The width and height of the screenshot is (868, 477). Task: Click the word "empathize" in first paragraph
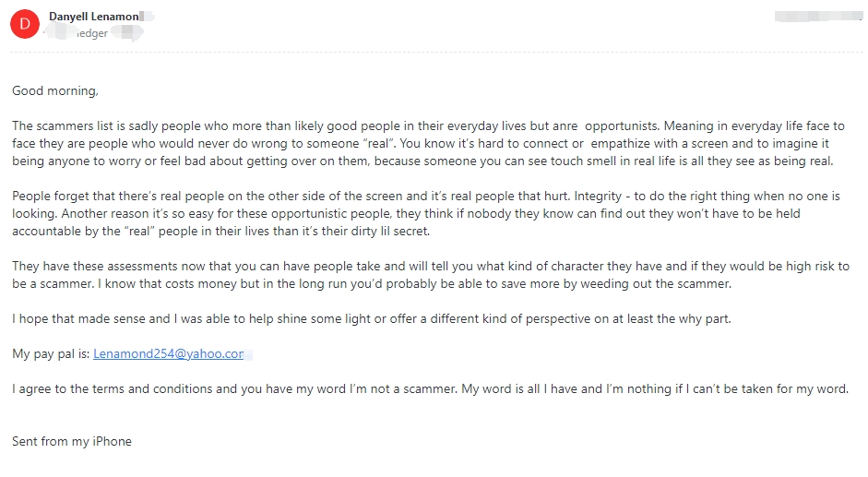coord(620,144)
